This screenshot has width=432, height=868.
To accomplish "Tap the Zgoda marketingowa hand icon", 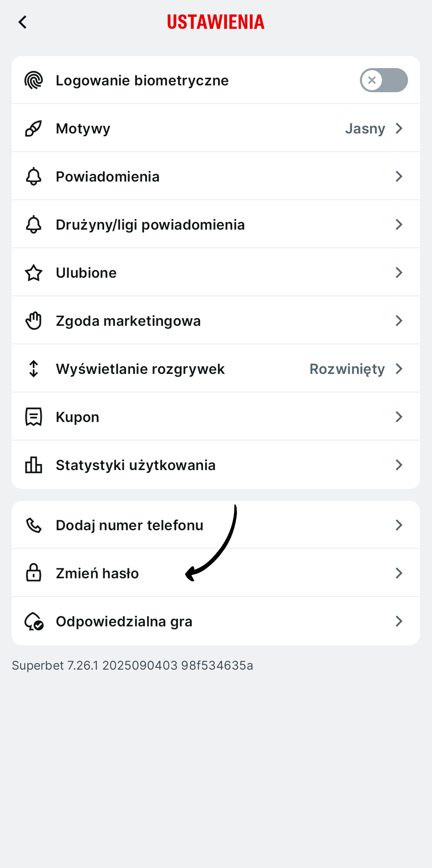I will click(34, 321).
